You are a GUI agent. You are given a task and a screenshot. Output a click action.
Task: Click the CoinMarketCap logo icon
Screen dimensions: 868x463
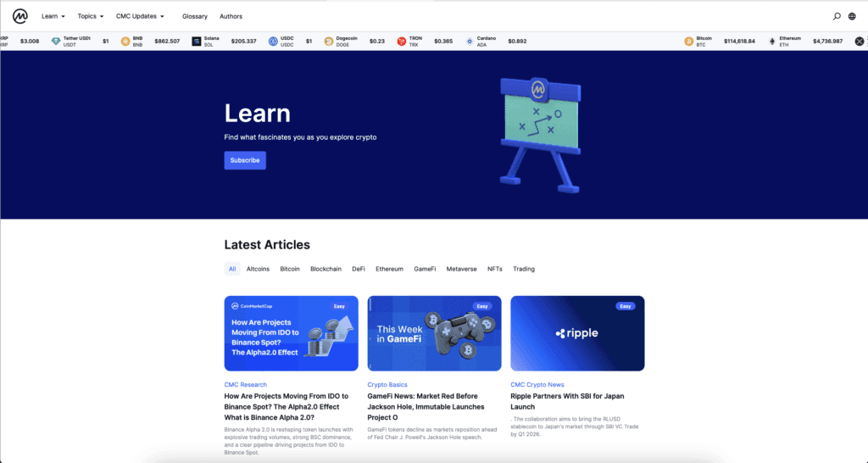(x=20, y=16)
